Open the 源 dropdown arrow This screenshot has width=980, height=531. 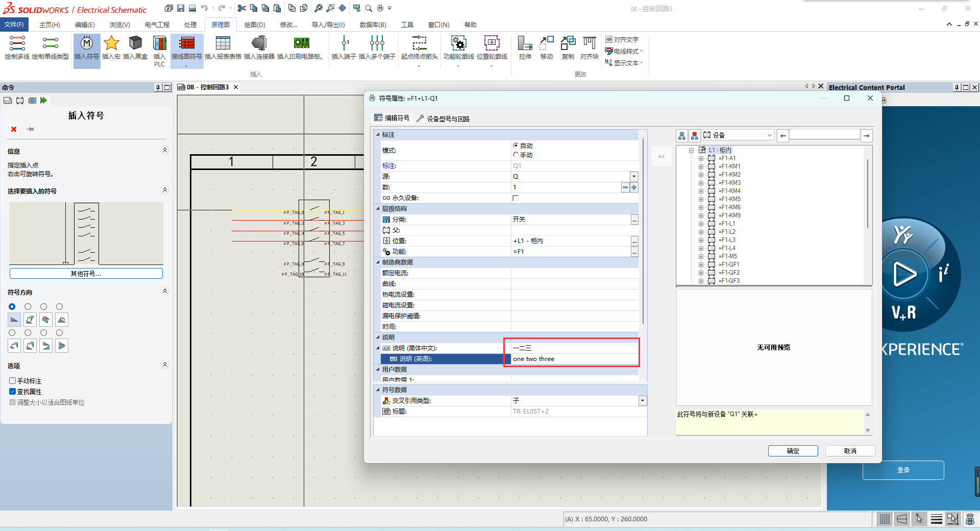click(634, 177)
